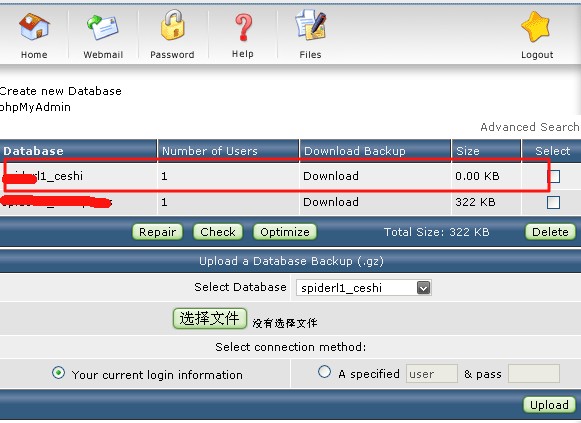Click the Logout star icon
Image resolution: width=581 pixels, height=423 pixels.
click(x=536, y=27)
